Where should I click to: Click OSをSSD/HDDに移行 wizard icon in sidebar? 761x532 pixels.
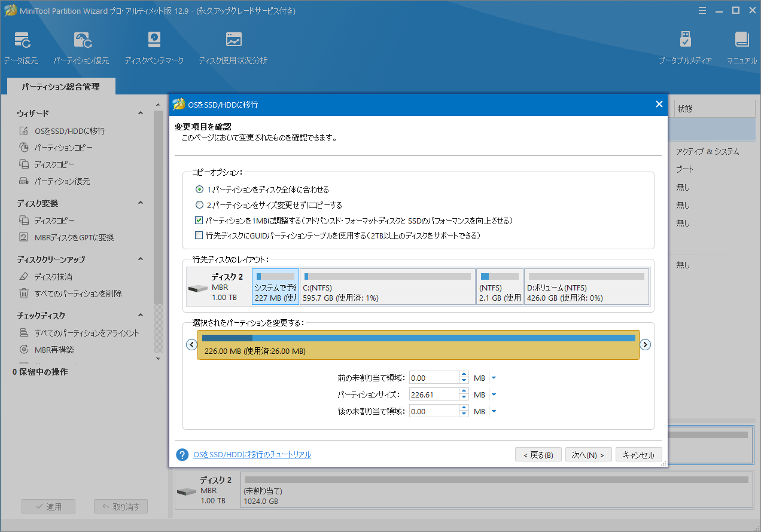[x=24, y=131]
